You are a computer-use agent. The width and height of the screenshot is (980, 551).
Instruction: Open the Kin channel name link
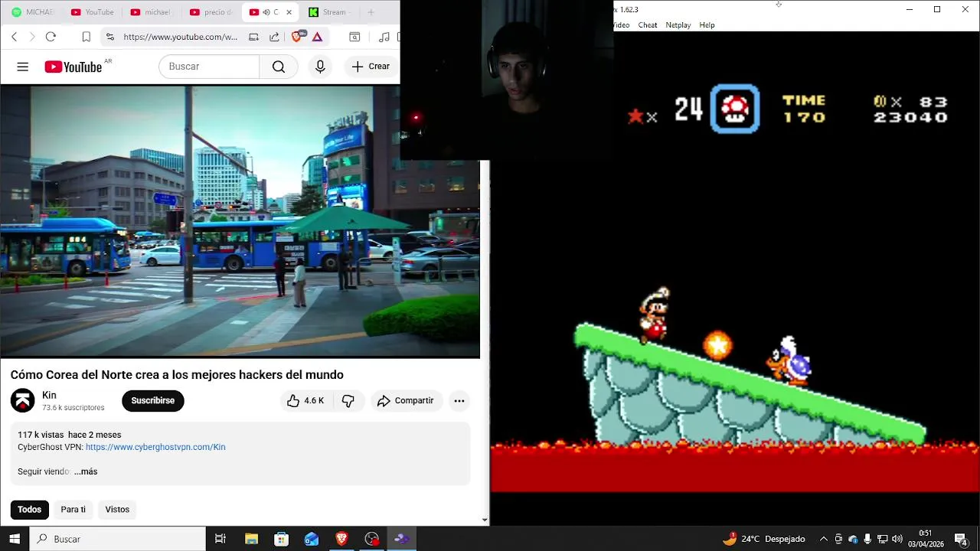[49, 395]
